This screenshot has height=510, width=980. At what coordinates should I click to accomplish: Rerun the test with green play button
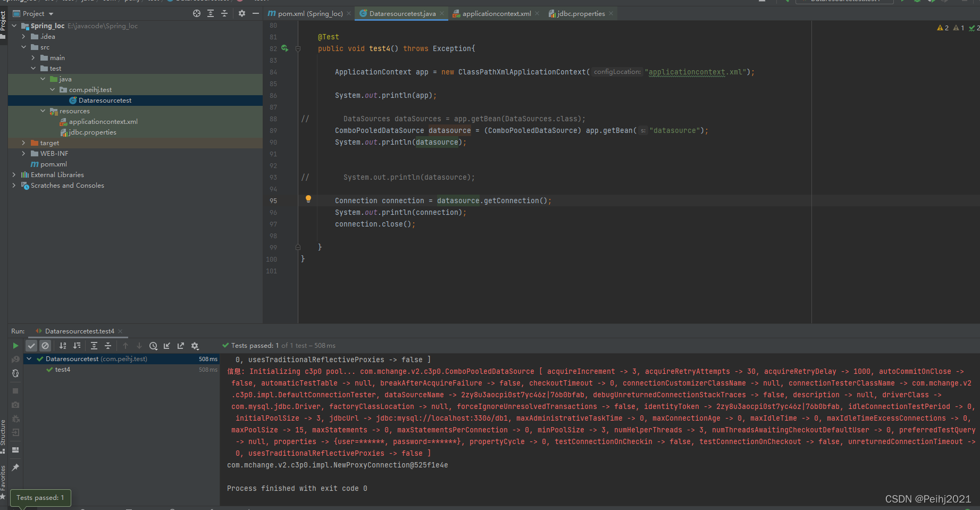(15, 346)
